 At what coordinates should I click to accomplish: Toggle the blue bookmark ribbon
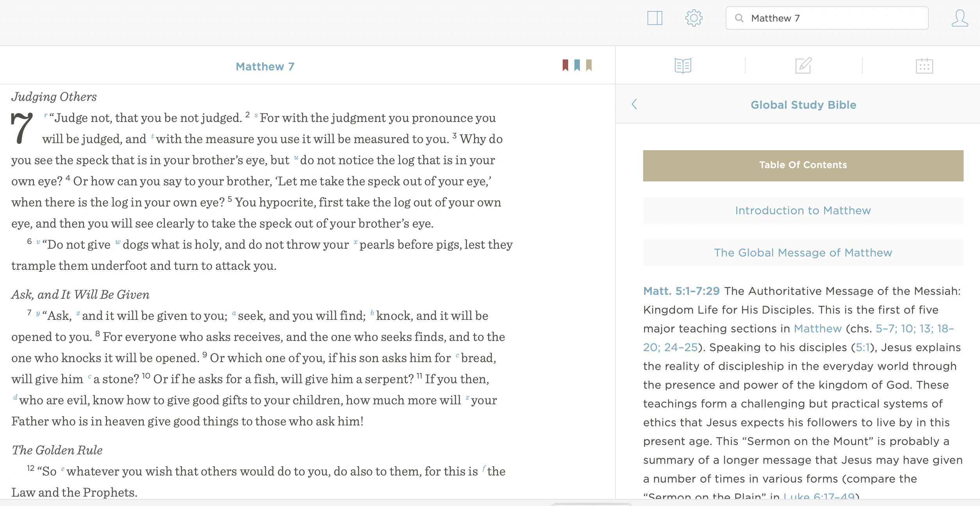point(577,65)
